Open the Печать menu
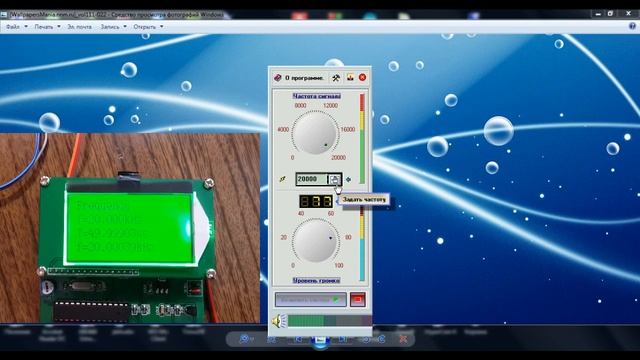This screenshot has height=360, width=640. click(44, 27)
